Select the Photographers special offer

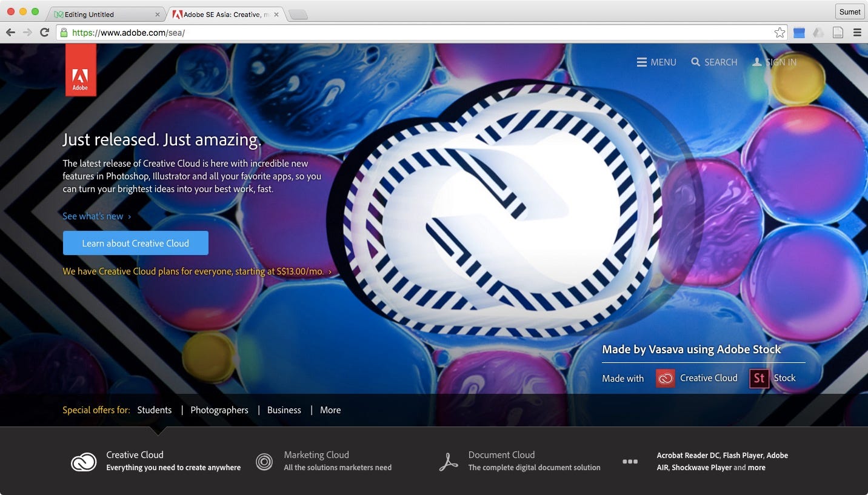pos(219,410)
